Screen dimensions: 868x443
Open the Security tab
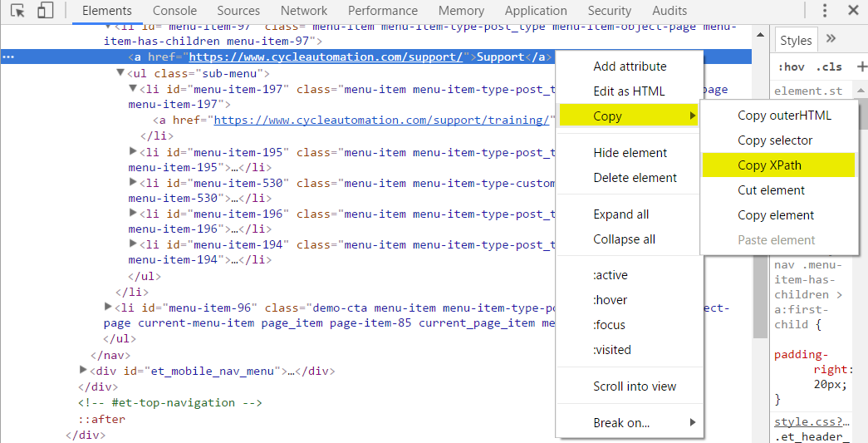[x=610, y=11]
